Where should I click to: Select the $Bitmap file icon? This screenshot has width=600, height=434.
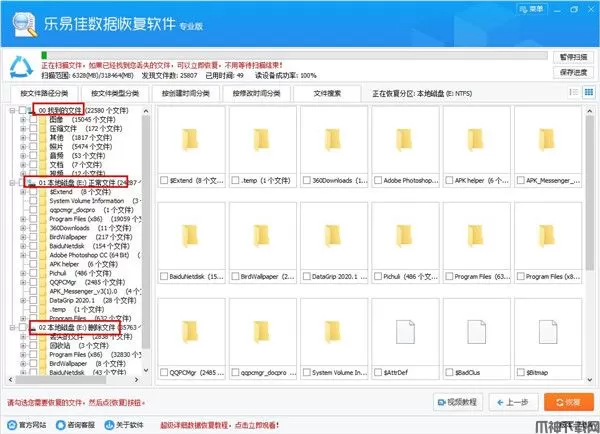click(548, 331)
